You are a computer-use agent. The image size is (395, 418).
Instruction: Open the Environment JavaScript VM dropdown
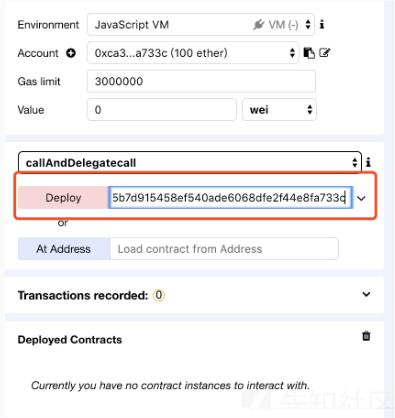201,25
